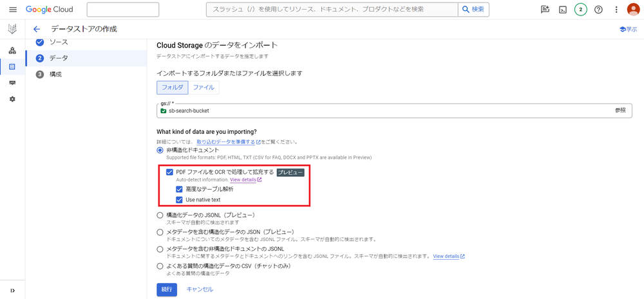This screenshot has width=644, height=299.
Task: Click the 検索 search button
Action: tap(473, 10)
